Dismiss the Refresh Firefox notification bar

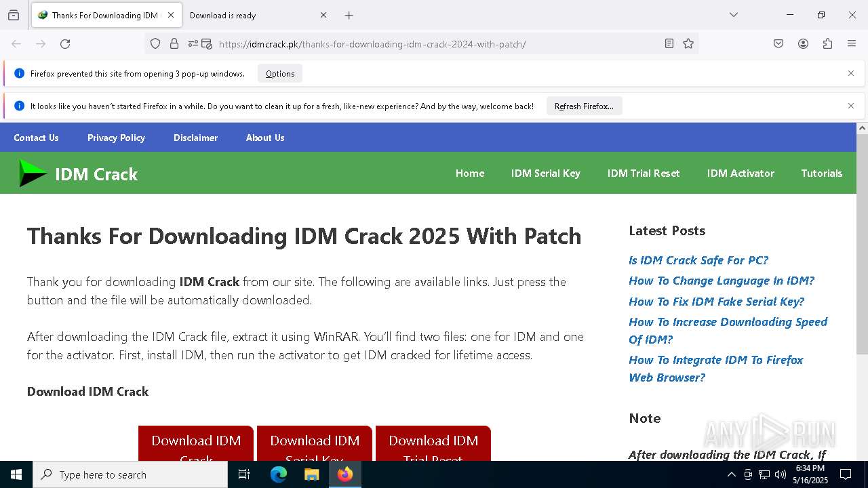[851, 106]
